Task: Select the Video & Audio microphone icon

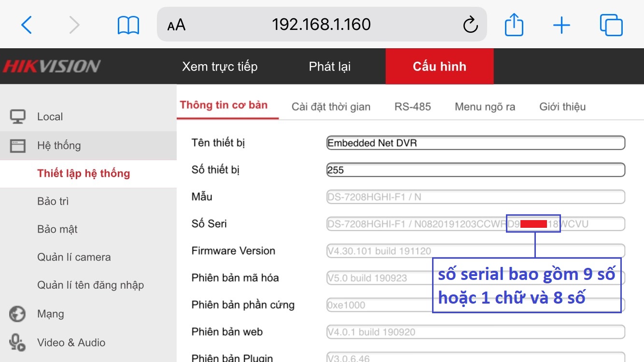Action: click(x=17, y=342)
